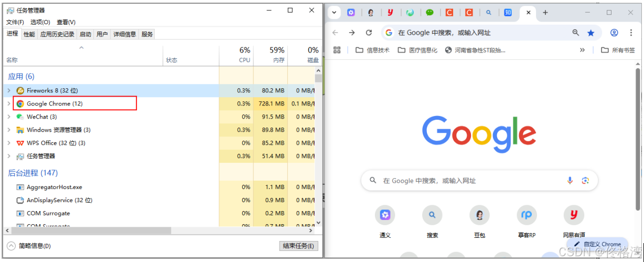The width and height of the screenshot is (644, 262).
Task: Open Chrome's tab search dropdown arrow
Action: [334, 13]
